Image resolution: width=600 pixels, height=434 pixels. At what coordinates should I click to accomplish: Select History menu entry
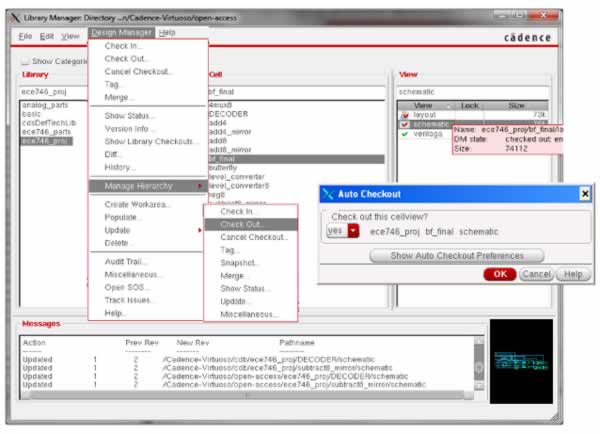coord(119,167)
